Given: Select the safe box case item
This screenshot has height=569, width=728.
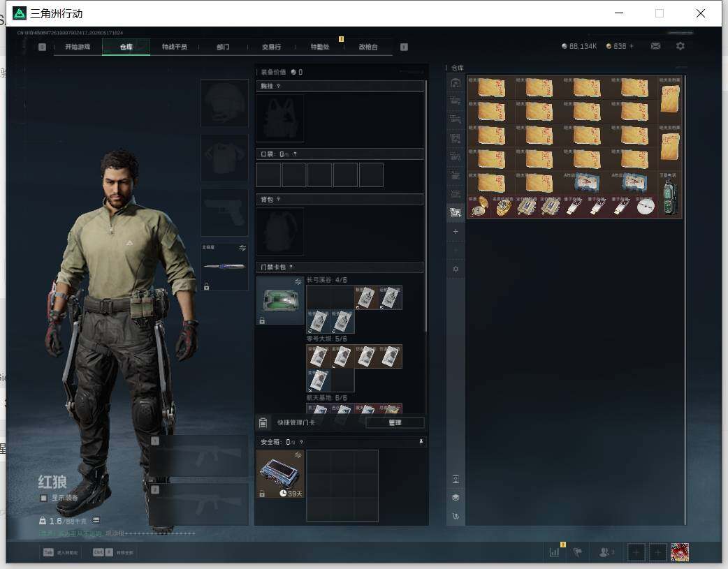Looking at the screenshot, I should (x=280, y=474).
